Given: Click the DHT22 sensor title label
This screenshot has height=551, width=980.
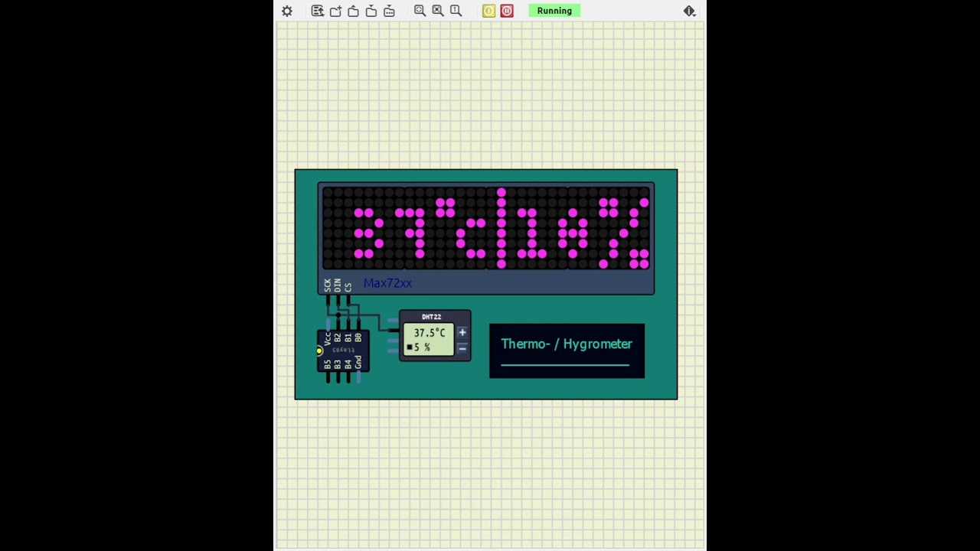Looking at the screenshot, I should pos(431,317).
